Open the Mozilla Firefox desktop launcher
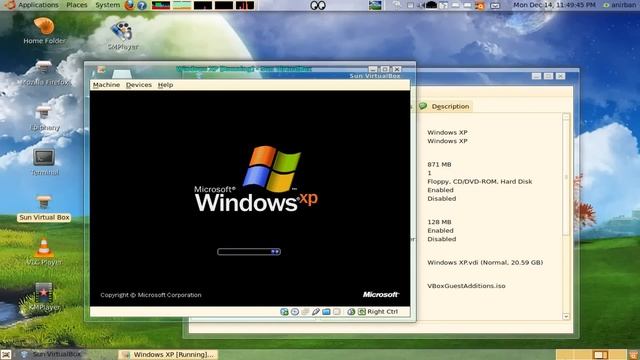Screen dimensions: 640x360 (45, 73)
